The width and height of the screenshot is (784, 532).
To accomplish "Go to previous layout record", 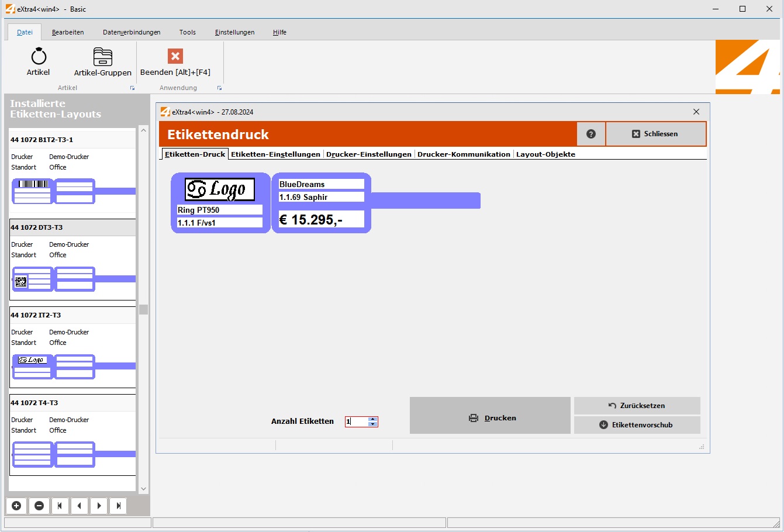I will click(x=79, y=506).
